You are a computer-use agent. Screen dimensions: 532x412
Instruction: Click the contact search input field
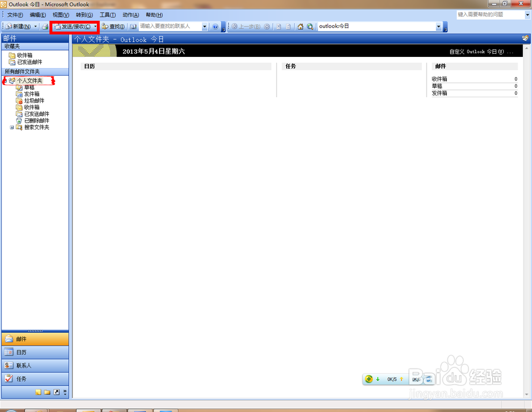click(x=170, y=27)
